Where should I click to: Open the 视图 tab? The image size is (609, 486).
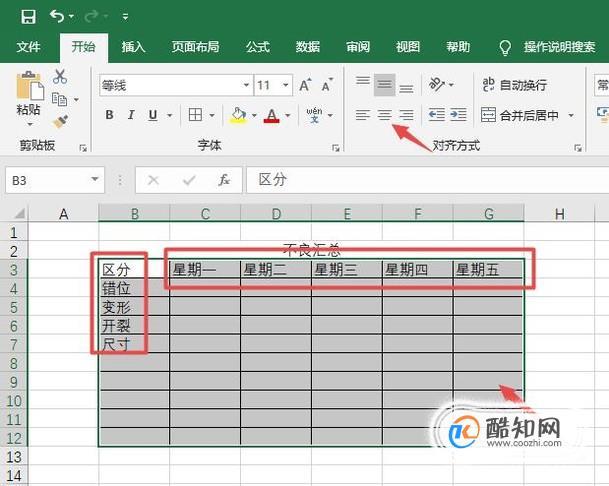[x=408, y=47]
